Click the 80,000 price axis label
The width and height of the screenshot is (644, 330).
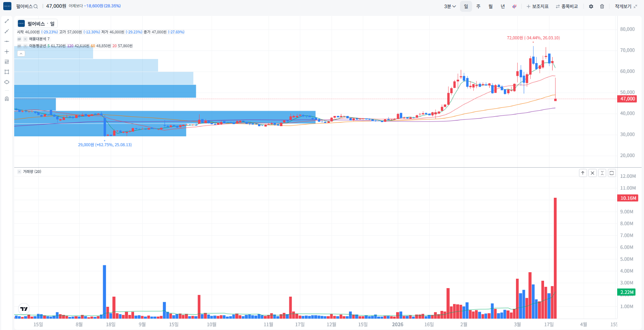[x=627, y=29]
